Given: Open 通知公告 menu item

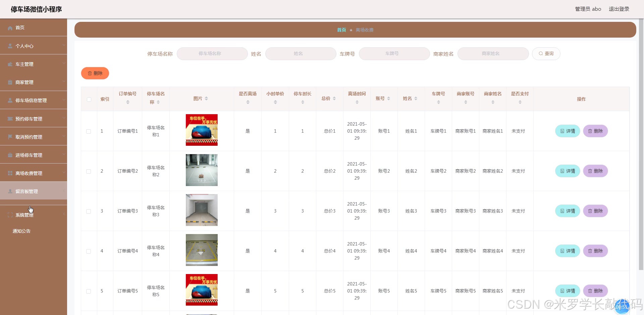Looking at the screenshot, I should pyautogui.click(x=21, y=231).
